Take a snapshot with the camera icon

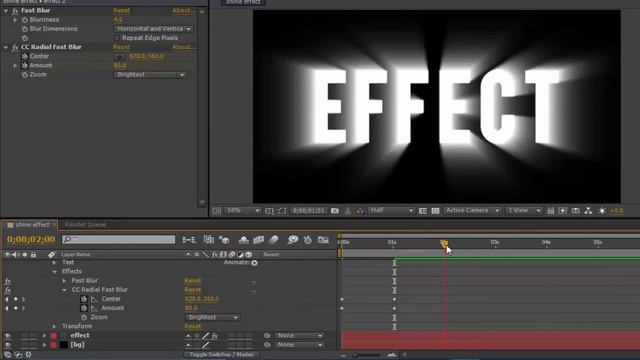tap(335, 211)
